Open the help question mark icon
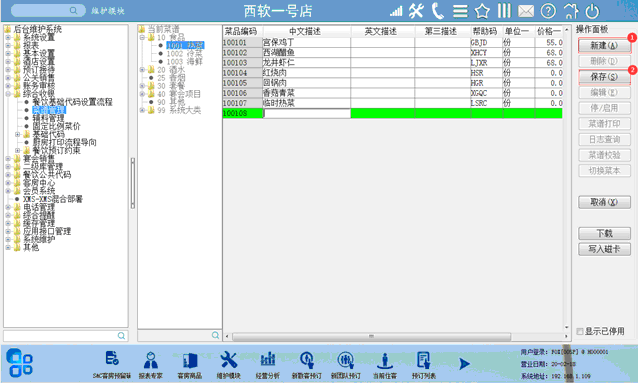This screenshot has width=638, height=383. (x=548, y=11)
